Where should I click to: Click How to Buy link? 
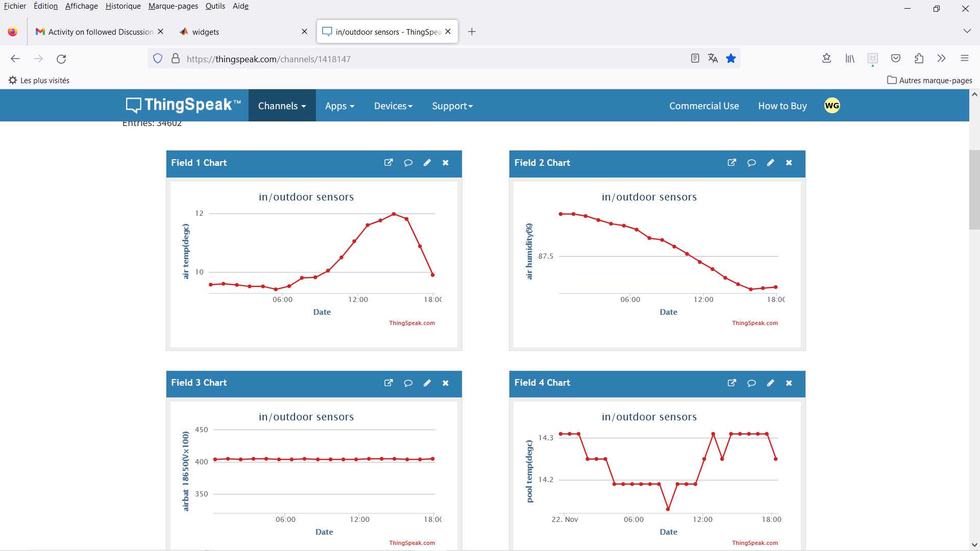click(x=782, y=106)
